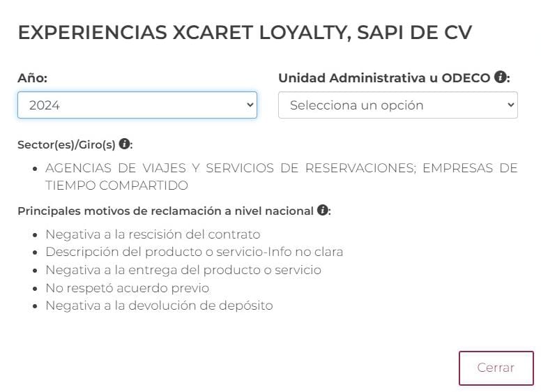Click the Unidad Administrativa u ODECO label
Screen dimensions: 541x392
[383, 78]
